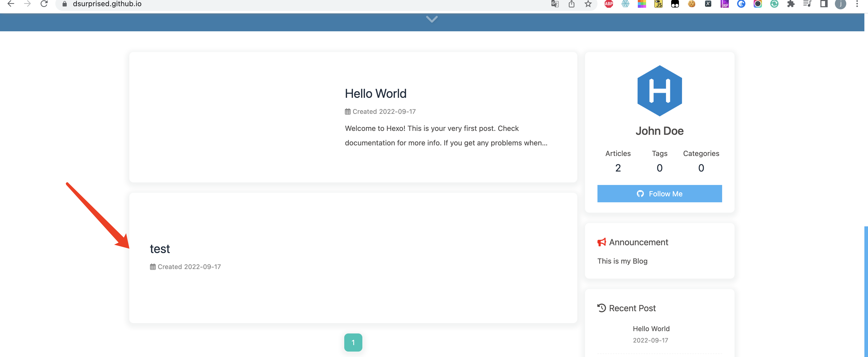Viewport: 868px width, 357px height.
Task: Toggle the browser side panel
Action: pos(824,4)
